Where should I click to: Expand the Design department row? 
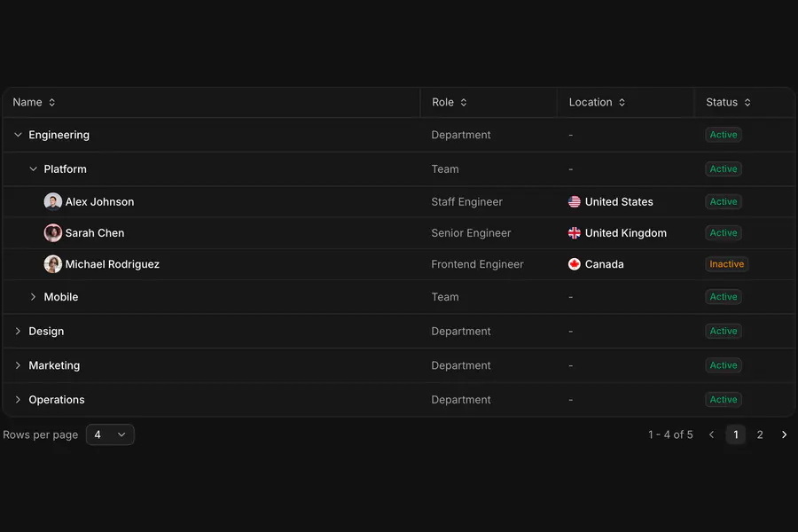pos(18,331)
